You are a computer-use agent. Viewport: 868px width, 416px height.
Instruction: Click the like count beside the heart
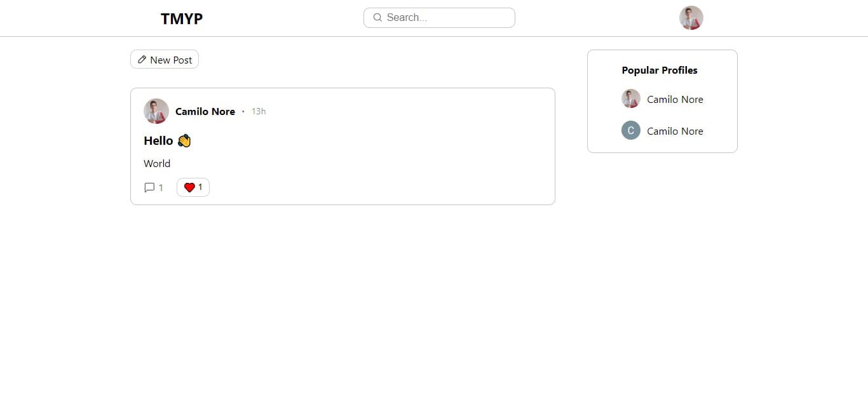[200, 187]
